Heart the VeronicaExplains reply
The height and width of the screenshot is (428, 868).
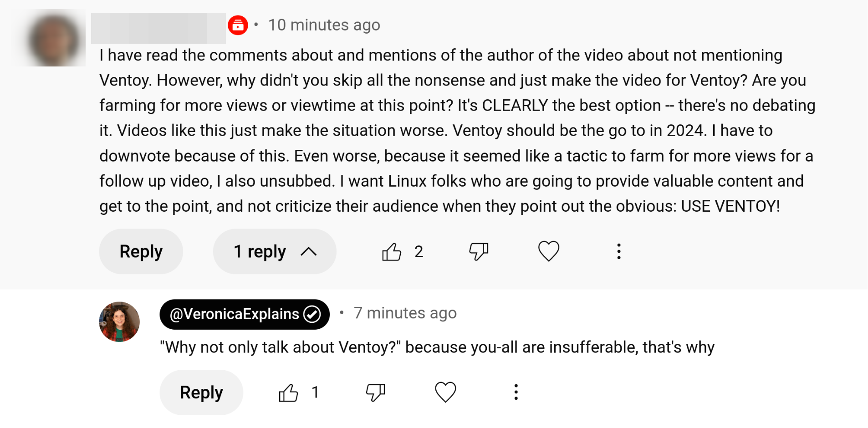[445, 392]
